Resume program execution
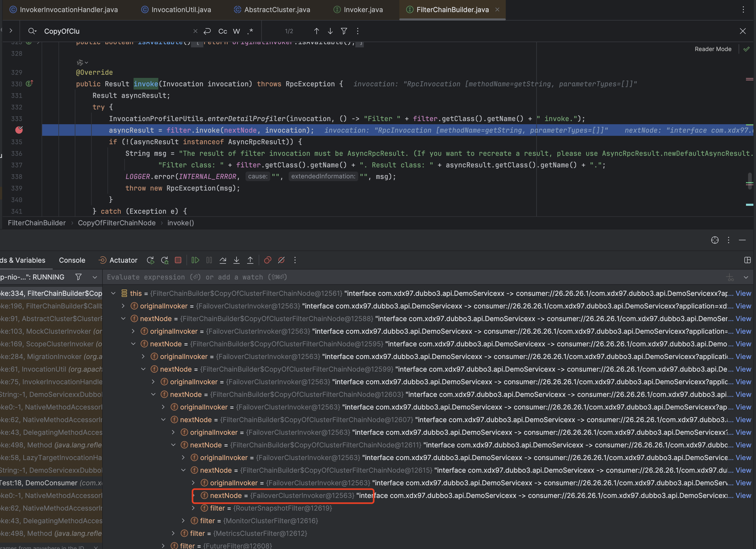This screenshot has height=549, width=756. pyautogui.click(x=195, y=260)
